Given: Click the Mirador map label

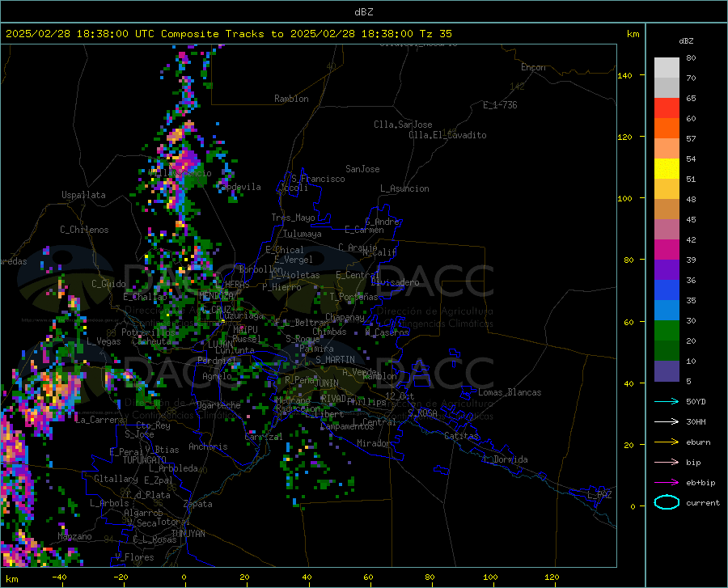Looking at the screenshot, I should point(374,443).
